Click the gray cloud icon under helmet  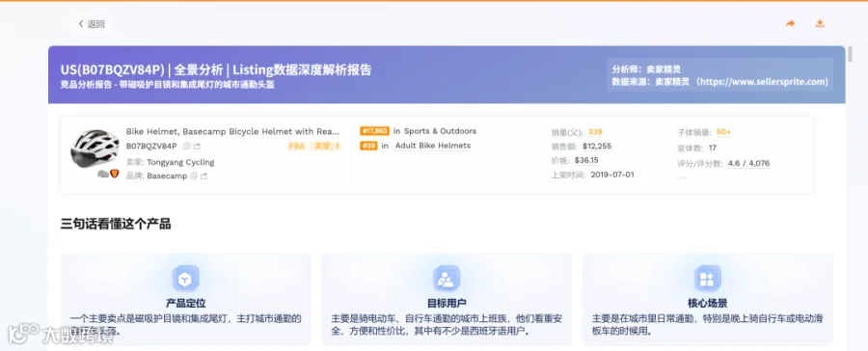[x=103, y=174]
